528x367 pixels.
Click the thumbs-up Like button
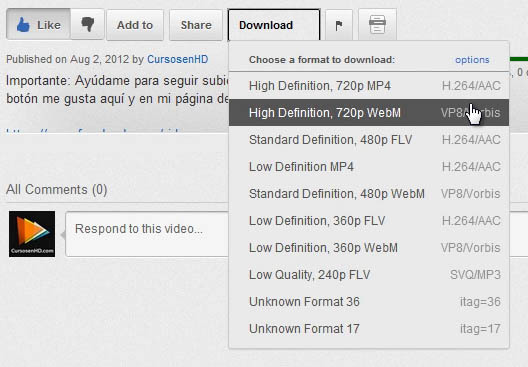coord(38,25)
